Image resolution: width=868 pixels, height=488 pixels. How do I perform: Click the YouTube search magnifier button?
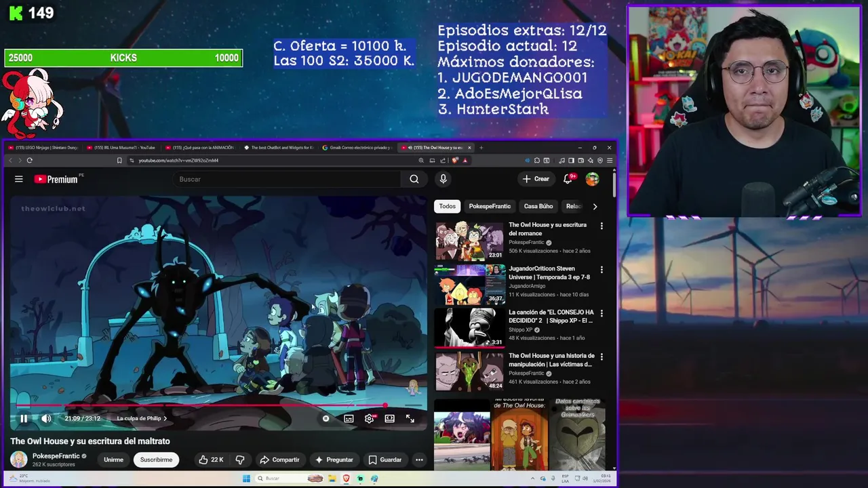(x=414, y=179)
